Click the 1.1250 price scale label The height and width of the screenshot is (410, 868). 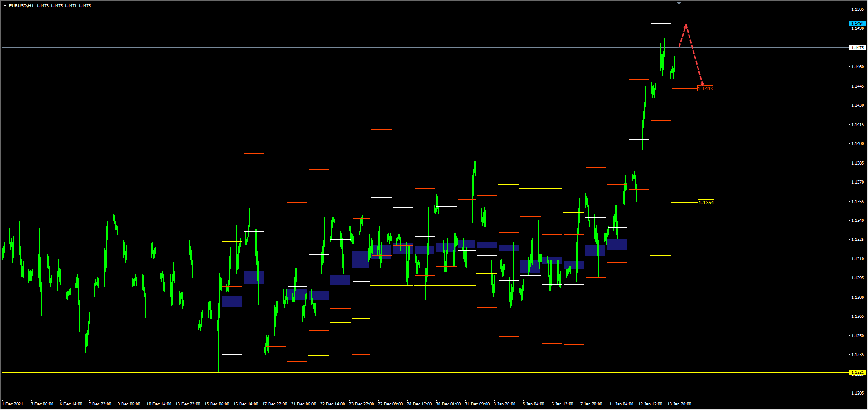858,336
